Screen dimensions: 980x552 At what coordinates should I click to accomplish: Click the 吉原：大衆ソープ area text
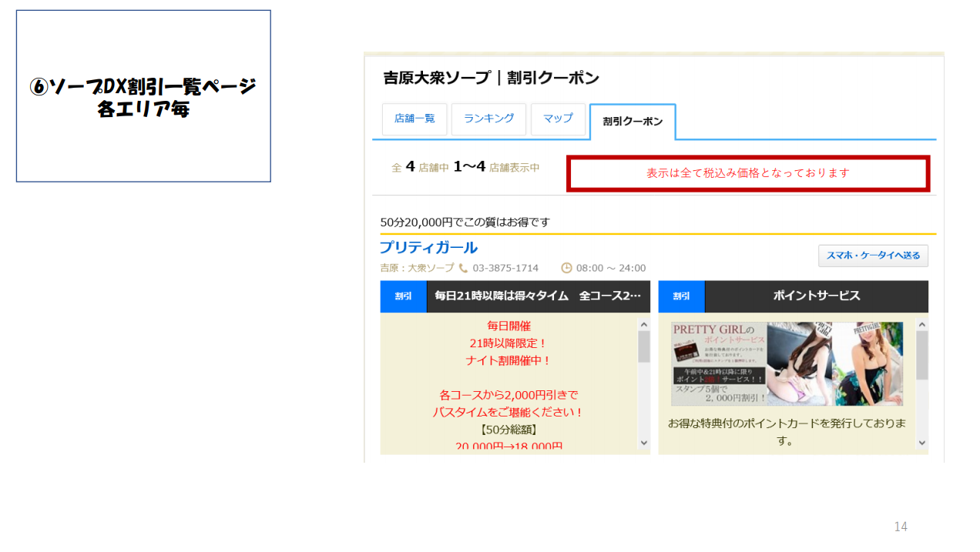(x=417, y=268)
